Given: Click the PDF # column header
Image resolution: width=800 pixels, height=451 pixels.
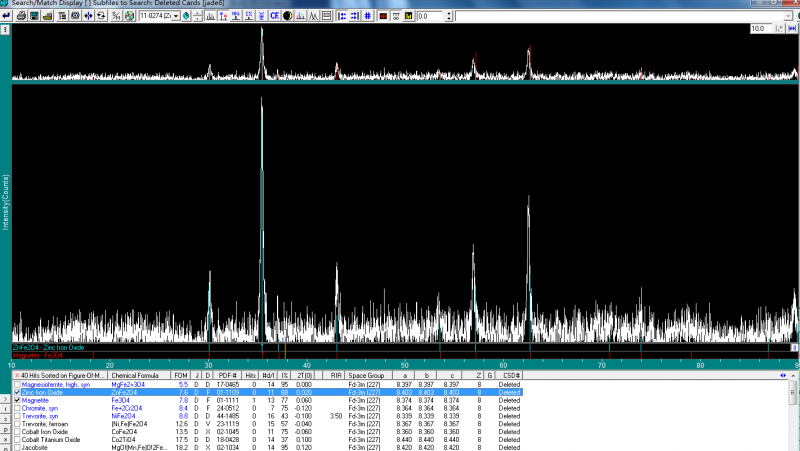Looking at the screenshot, I should tap(228, 375).
